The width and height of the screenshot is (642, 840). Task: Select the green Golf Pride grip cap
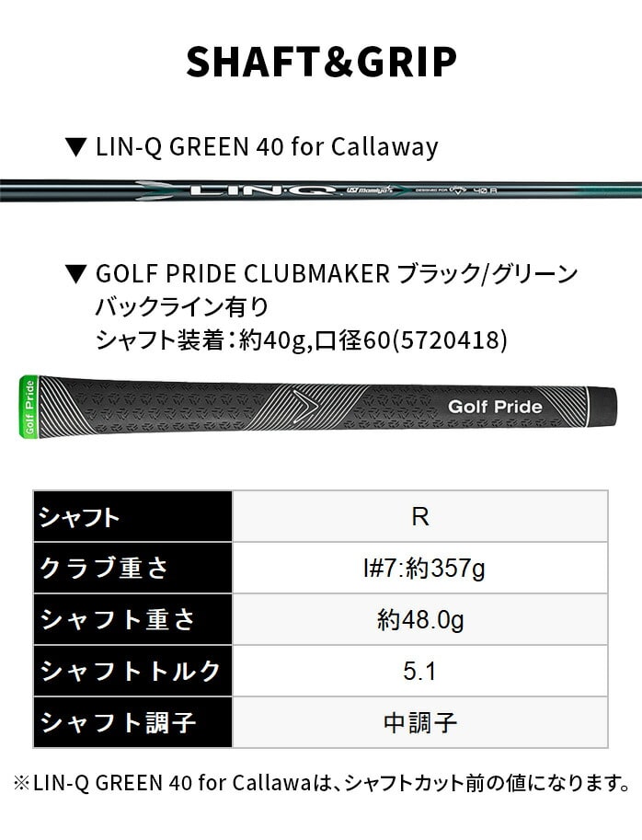pyautogui.click(x=29, y=406)
